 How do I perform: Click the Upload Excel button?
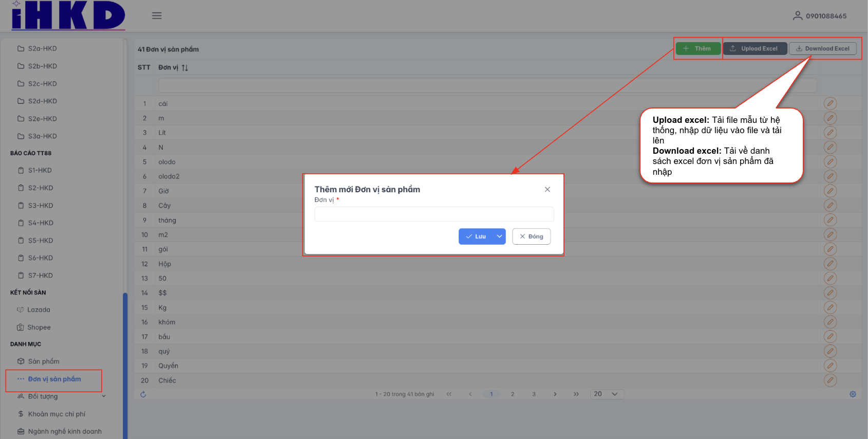coord(754,48)
